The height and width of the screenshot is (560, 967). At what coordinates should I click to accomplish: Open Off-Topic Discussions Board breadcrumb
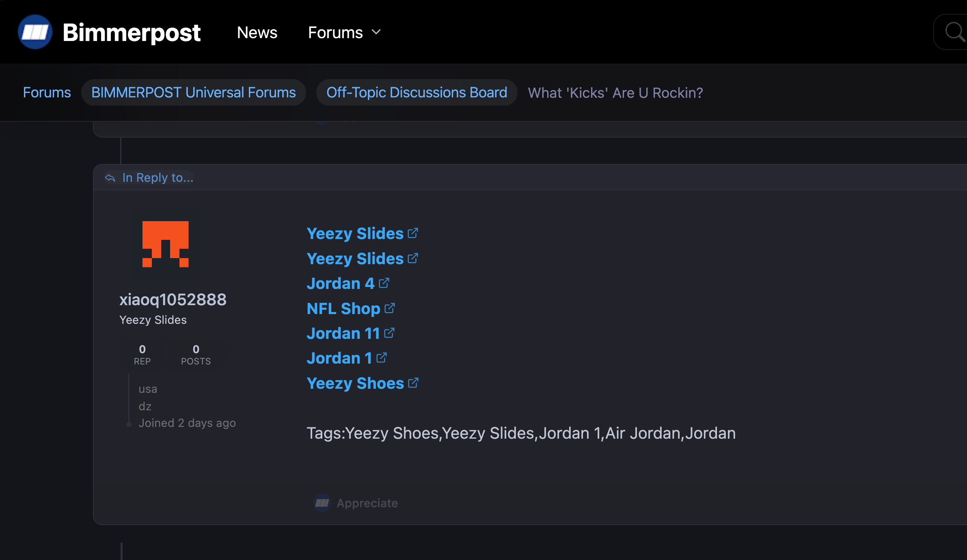[417, 93]
